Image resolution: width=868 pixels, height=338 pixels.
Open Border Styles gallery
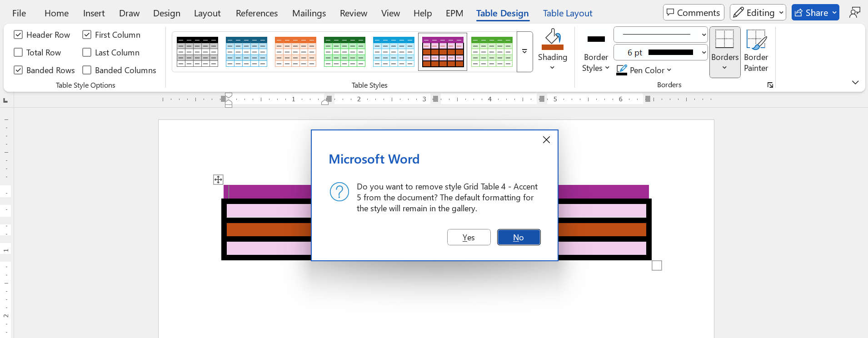(x=596, y=63)
